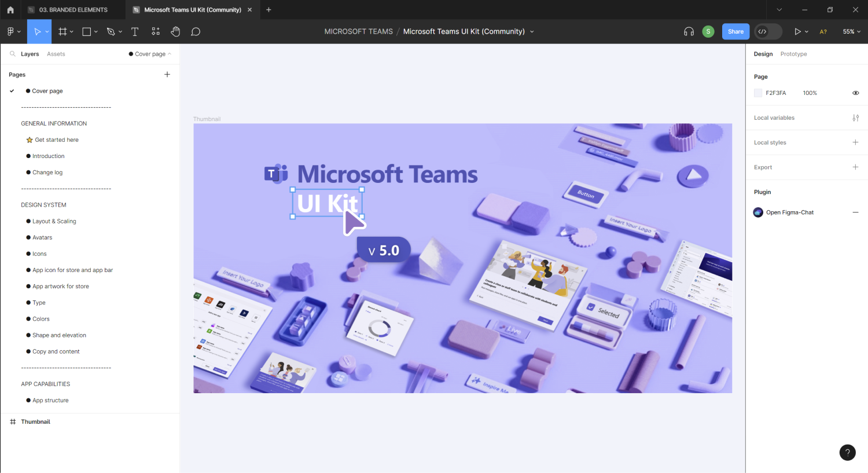Open Figma-Chat plugin entry

coord(789,212)
